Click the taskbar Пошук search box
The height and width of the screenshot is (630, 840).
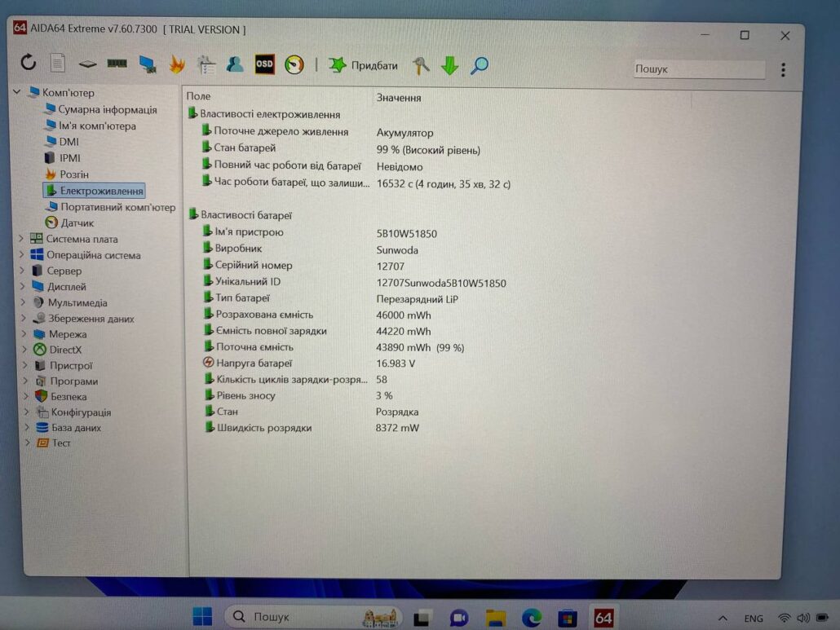[x=313, y=617]
